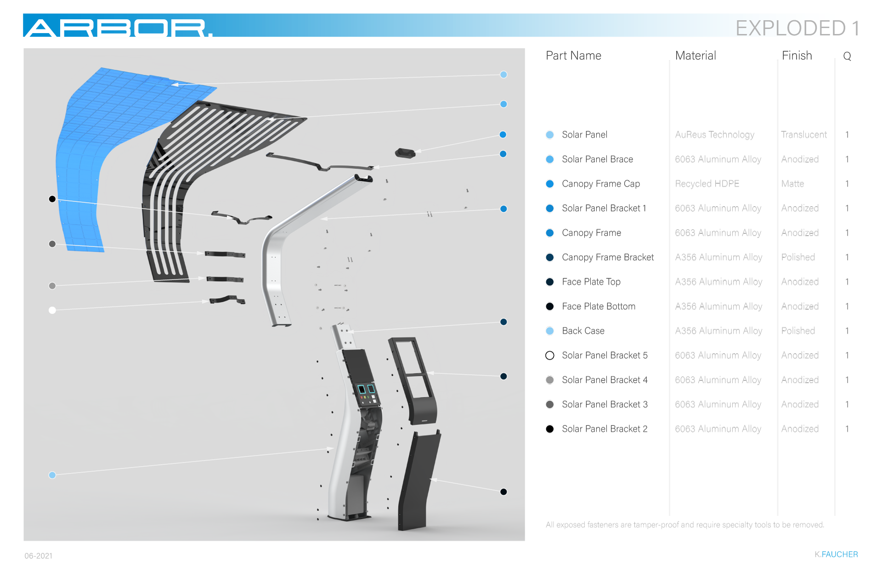Click the Solar Panel legend dot
This screenshot has height=588, width=882.
click(x=549, y=135)
